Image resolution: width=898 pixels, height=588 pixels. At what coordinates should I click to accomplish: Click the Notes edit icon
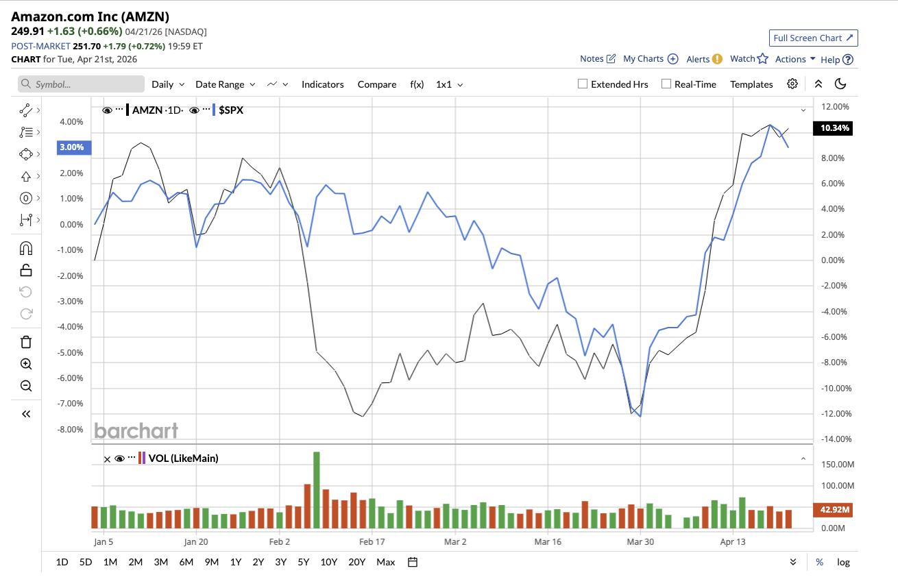pos(611,59)
